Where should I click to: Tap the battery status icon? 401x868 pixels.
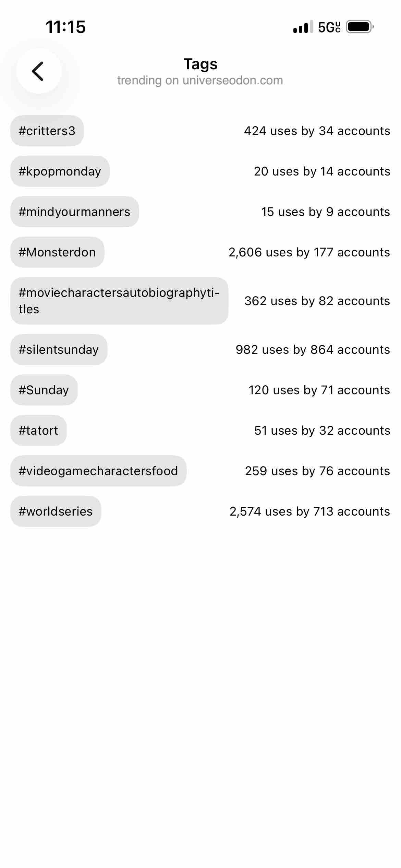(x=360, y=27)
